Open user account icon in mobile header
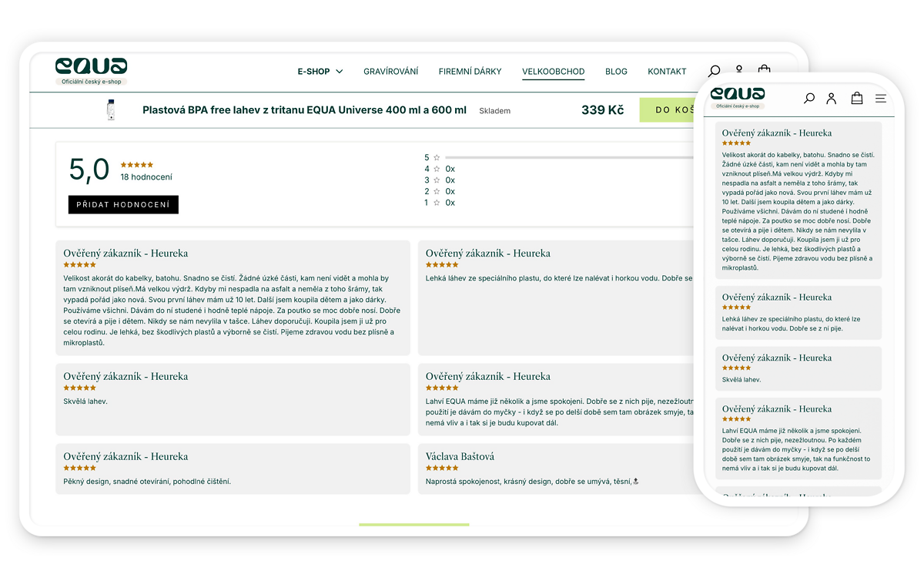The height and width of the screenshot is (578, 924). [832, 99]
